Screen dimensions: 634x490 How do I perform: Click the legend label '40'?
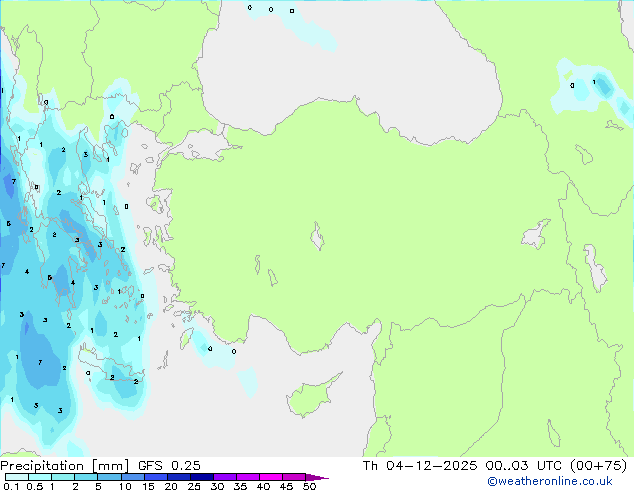point(263,486)
